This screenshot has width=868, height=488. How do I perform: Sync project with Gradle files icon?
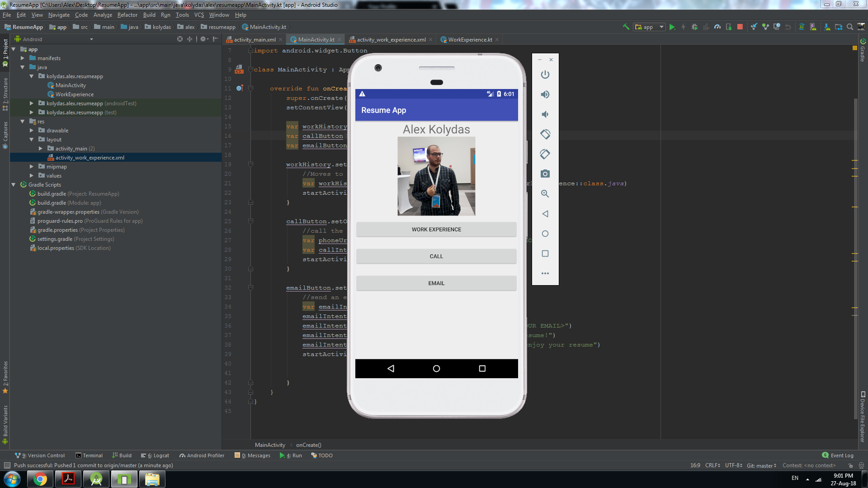(x=802, y=27)
